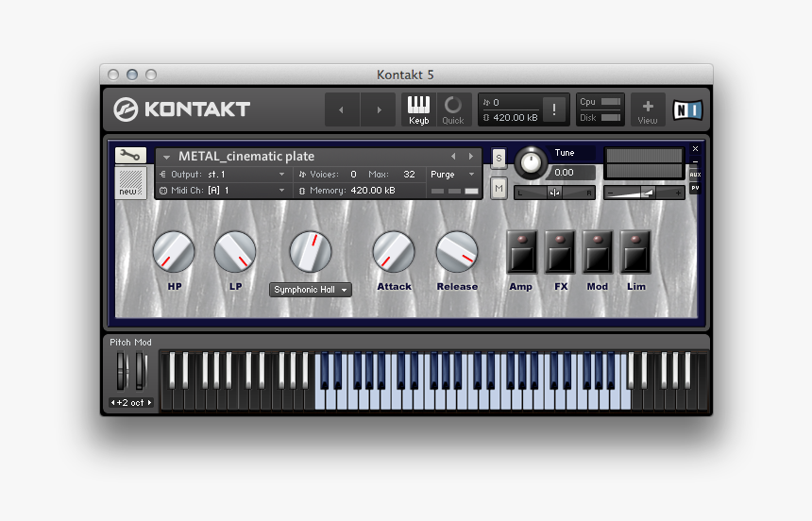The image size is (812, 521).
Task: Minimize the instrument header view
Action: tap(696, 161)
